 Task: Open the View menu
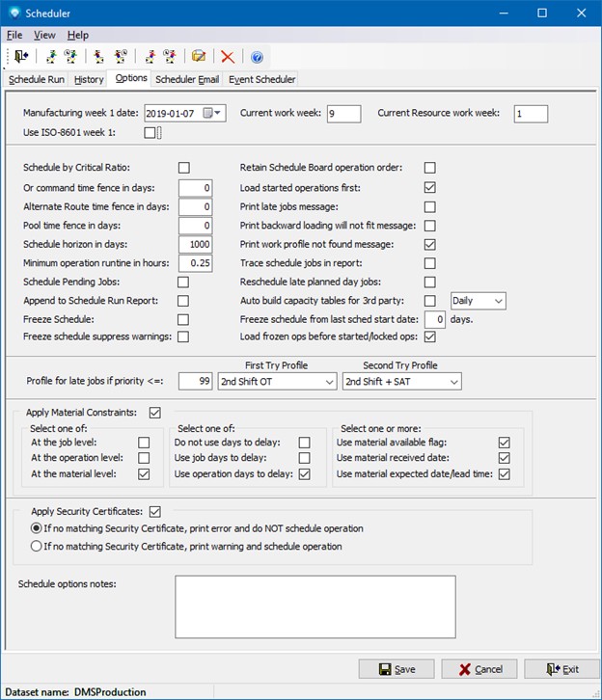(x=44, y=36)
